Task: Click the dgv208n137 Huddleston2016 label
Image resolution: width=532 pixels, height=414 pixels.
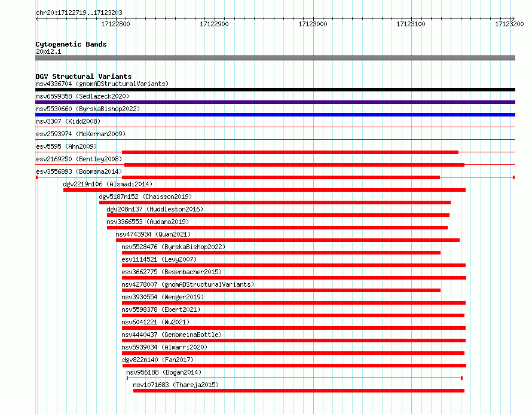Action: point(155,209)
